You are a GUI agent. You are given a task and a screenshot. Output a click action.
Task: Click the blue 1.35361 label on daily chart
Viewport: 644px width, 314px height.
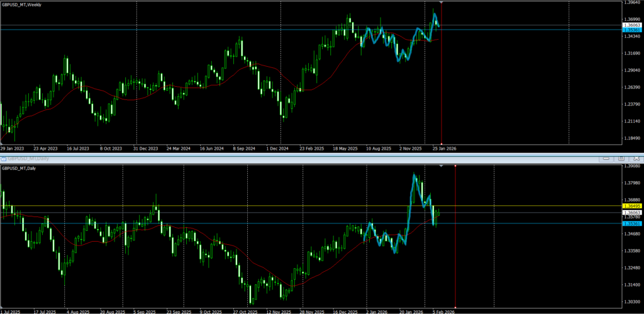pos(631,223)
